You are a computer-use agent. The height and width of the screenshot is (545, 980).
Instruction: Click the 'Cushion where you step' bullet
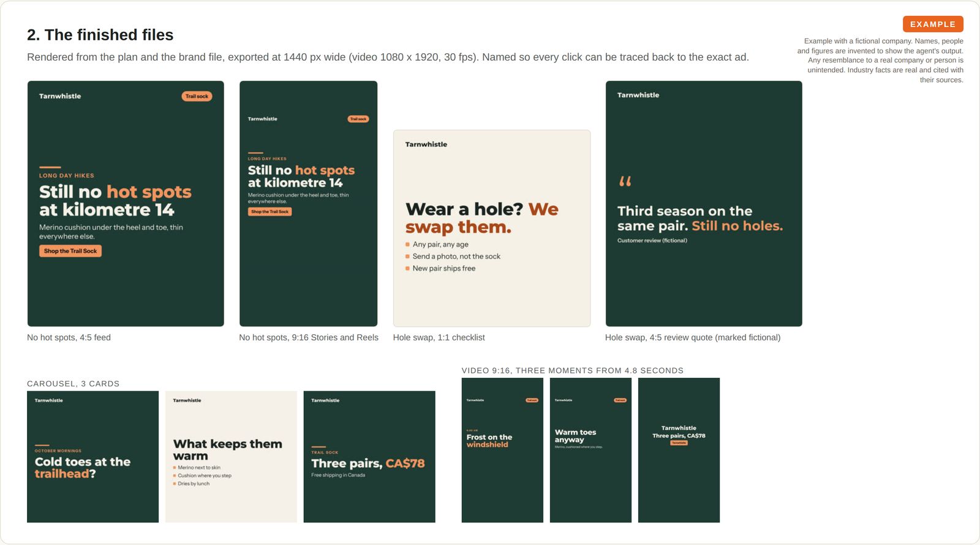coord(202,475)
